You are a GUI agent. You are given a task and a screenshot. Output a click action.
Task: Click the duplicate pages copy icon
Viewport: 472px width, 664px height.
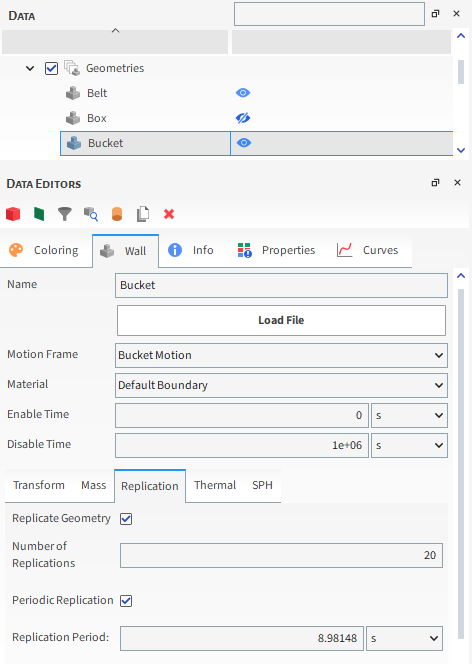pyautogui.click(x=143, y=214)
